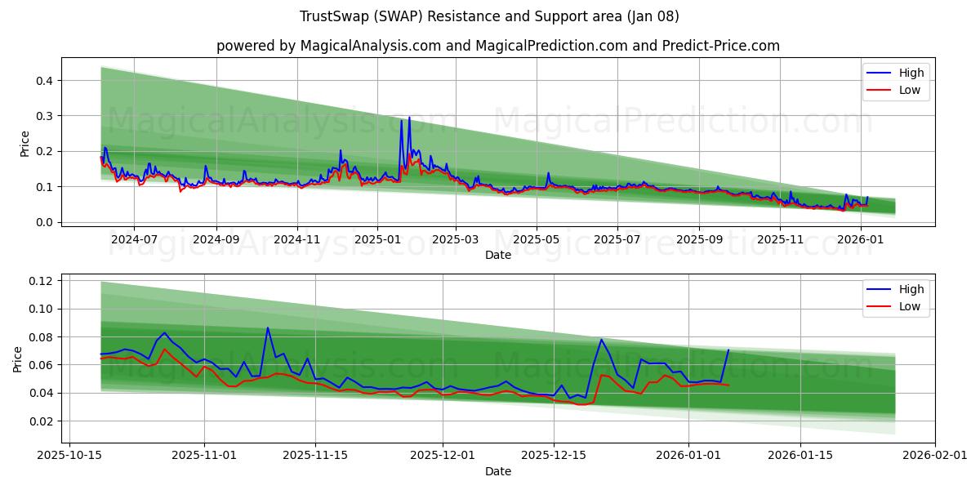
Task: Click the blue High peak near 2025-12-15
Action: click(x=602, y=339)
